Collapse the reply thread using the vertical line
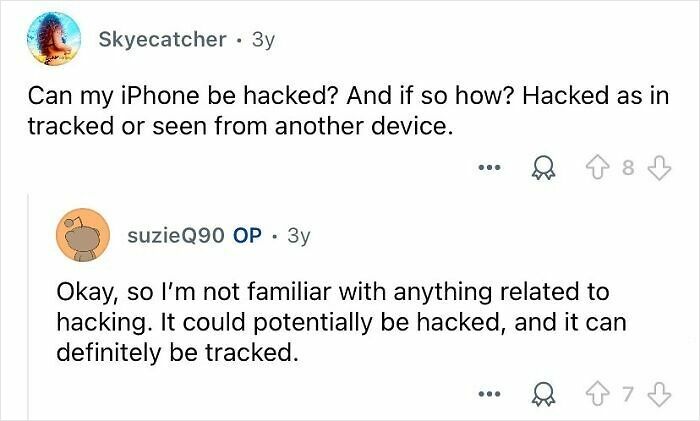This screenshot has width=700, height=421. pyautogui.click(x=29, y=307)
